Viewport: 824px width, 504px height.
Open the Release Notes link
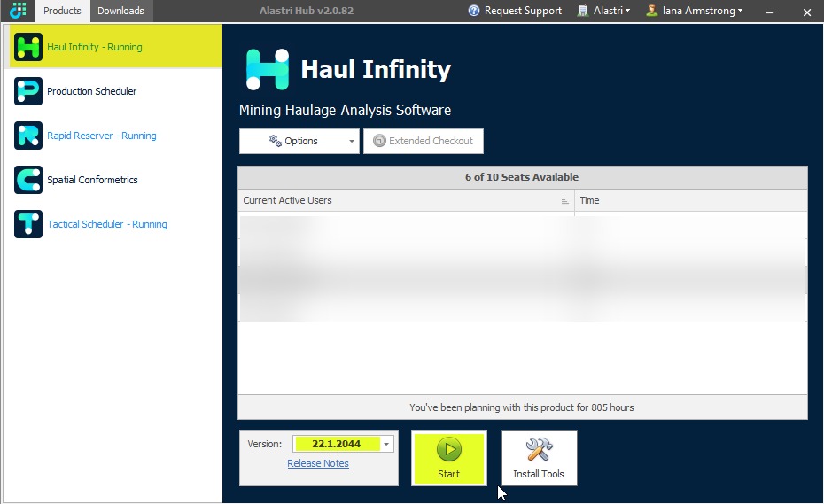318,463
